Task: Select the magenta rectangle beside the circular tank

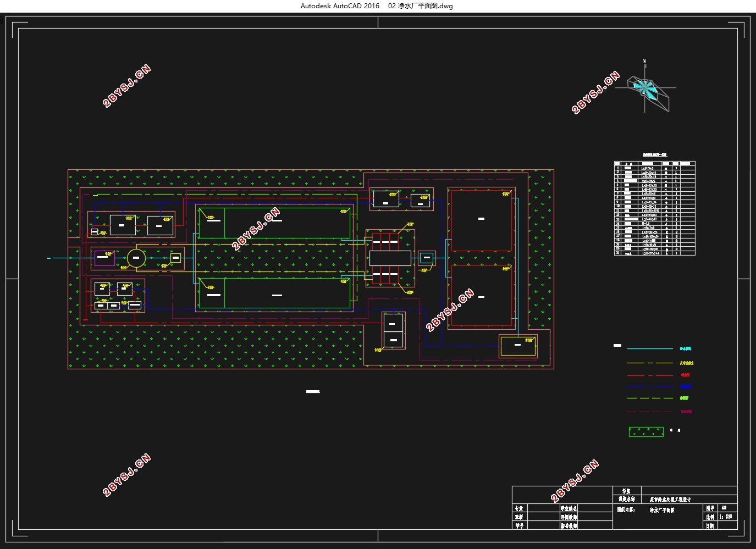Action: [x=104, y=258]
